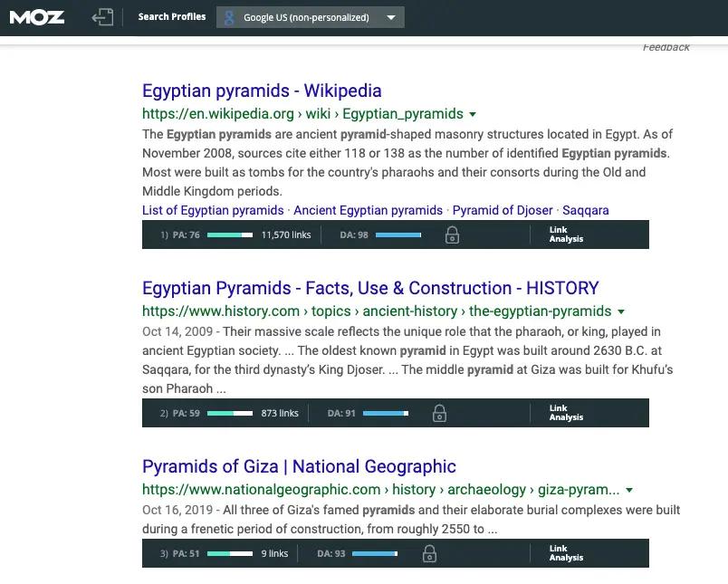Click the 9 links count
The height and width of the screenshot is (584, 728).
pyautogui.click(x=274, y=554)
